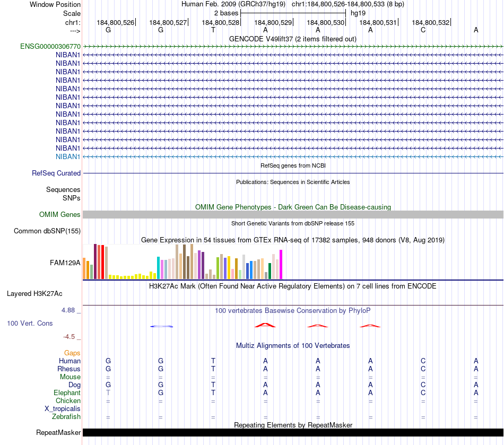This screenshot has height=445, width=504.
Task: Click the 184,800,526 ruler coordinate
Action: tap(116, 22)
